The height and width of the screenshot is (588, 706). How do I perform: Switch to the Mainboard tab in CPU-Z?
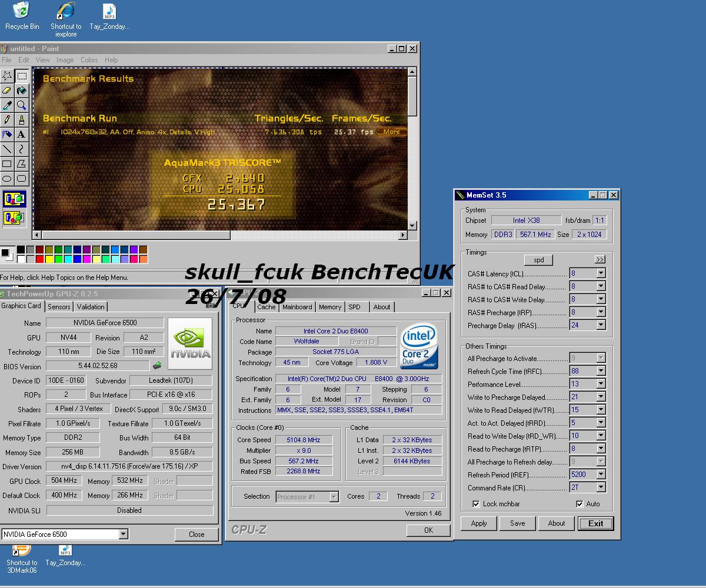pyautogui.click(x=297, y=307)
